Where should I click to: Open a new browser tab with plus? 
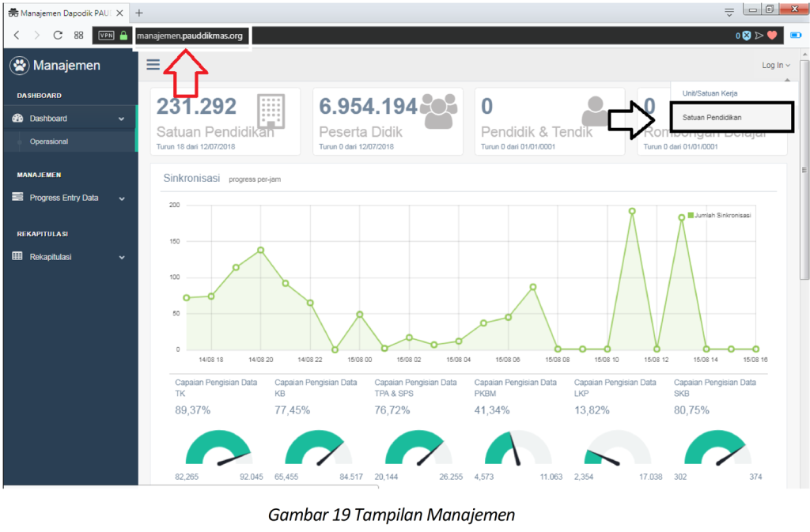(139, 13)
